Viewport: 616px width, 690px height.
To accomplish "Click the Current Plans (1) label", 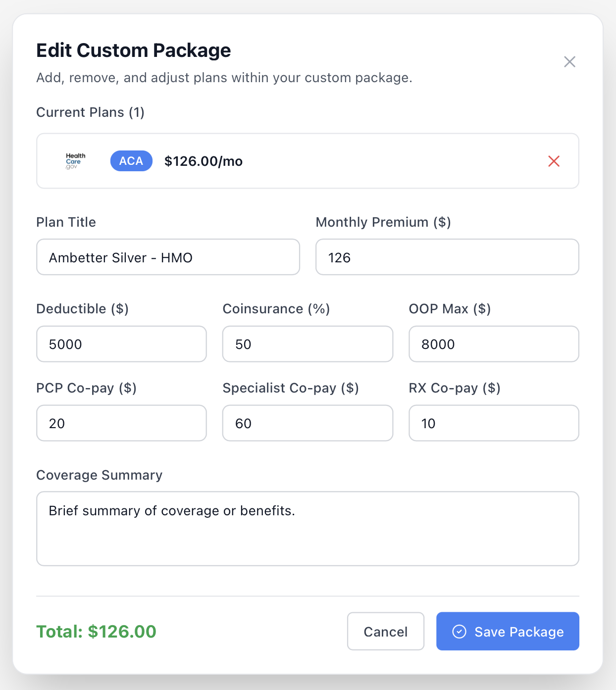I will [x=91, y=112].
